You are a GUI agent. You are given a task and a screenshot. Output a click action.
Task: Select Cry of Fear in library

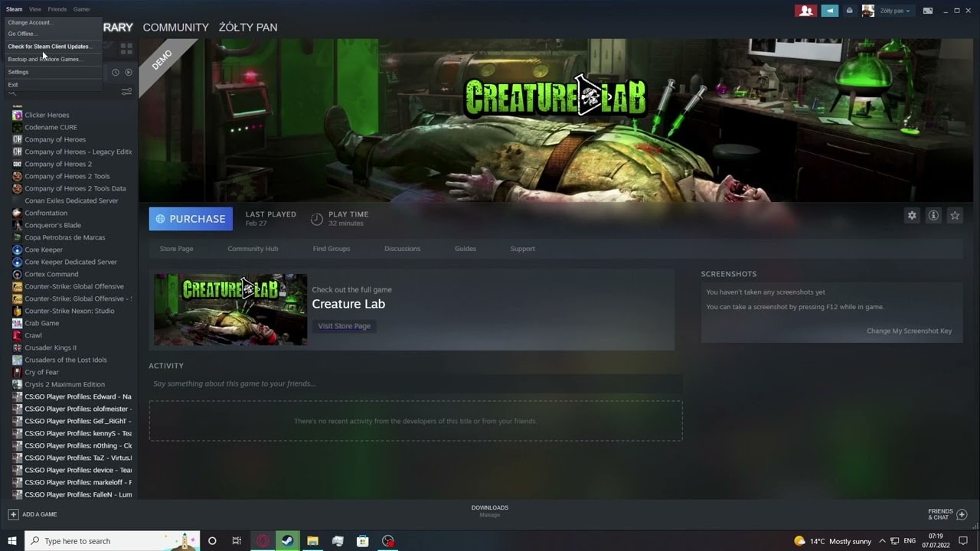pos(41,372)
